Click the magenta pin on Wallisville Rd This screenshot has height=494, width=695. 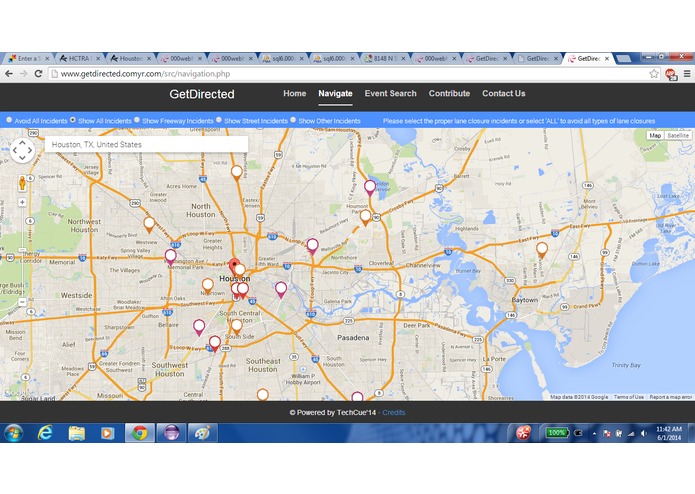point(312,246)
